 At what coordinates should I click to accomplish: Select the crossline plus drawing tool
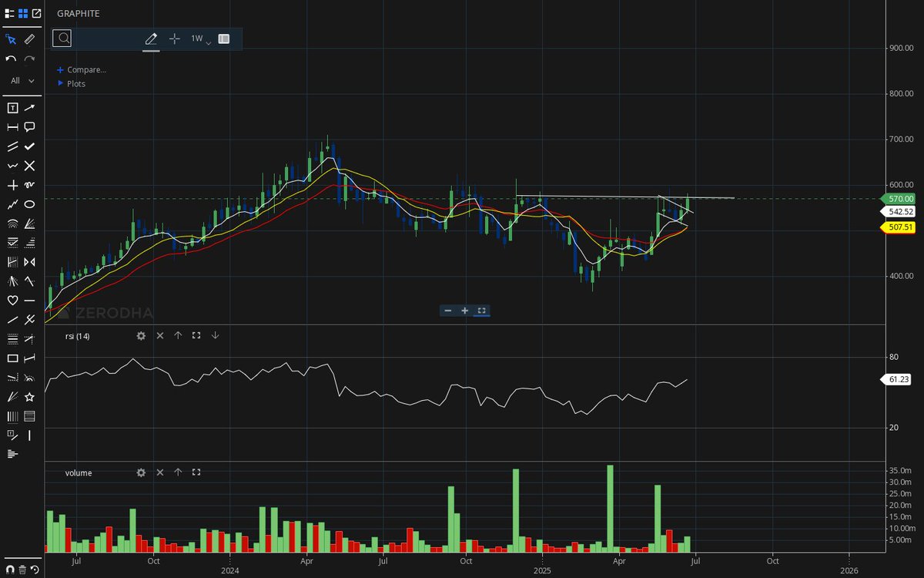tap(12, 185)
